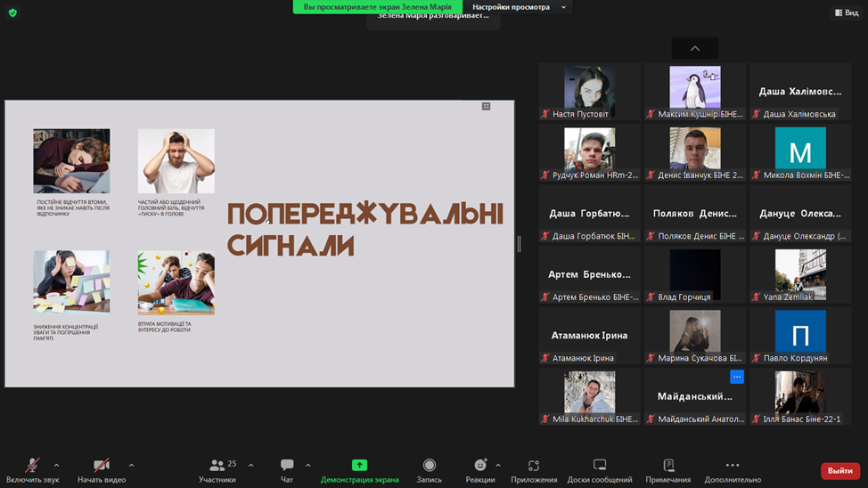Click the Дополнительно more options icon
The image size is (868, 488).
pos(733,466)
